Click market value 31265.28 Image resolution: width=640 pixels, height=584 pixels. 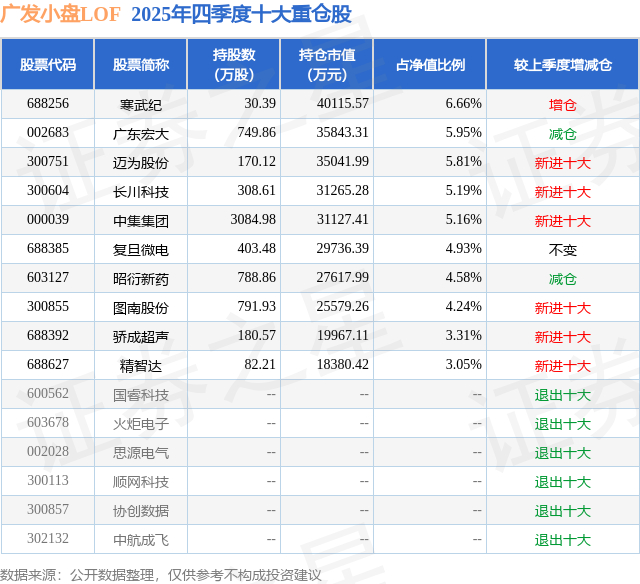342,191
